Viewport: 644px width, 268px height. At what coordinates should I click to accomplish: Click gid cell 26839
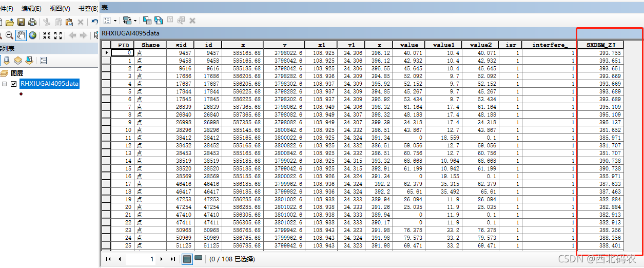point(181,106)
